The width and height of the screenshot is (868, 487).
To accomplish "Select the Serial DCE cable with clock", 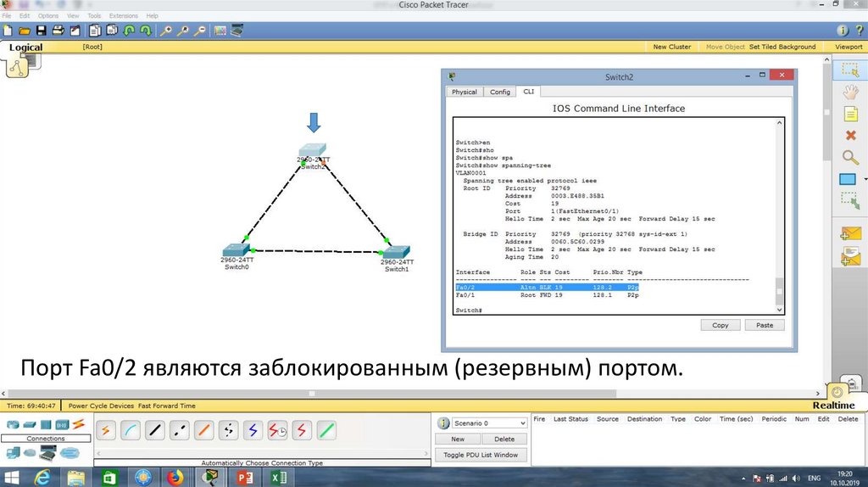I will (x=277, y=430).
